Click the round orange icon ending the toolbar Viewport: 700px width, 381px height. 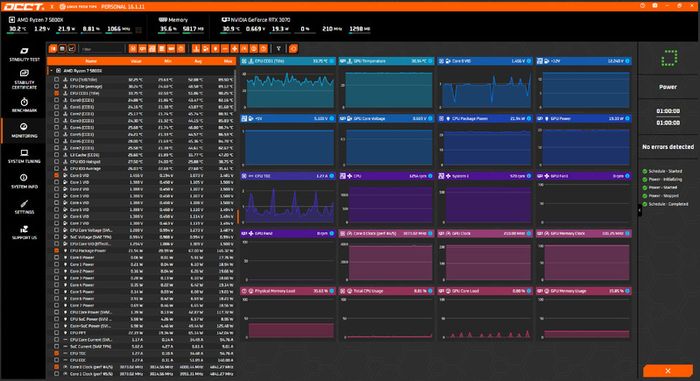pyautogui.click(x=293, y=49)
